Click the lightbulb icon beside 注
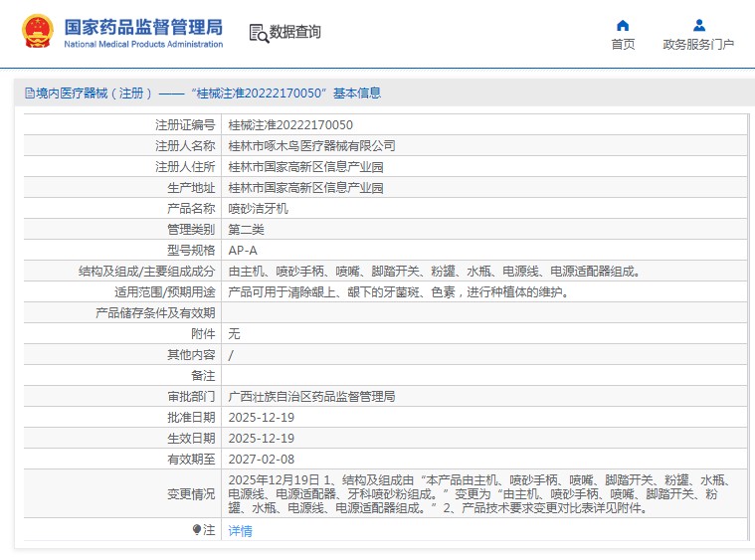This screenshot has width=755, height=560. coord(196,530)
